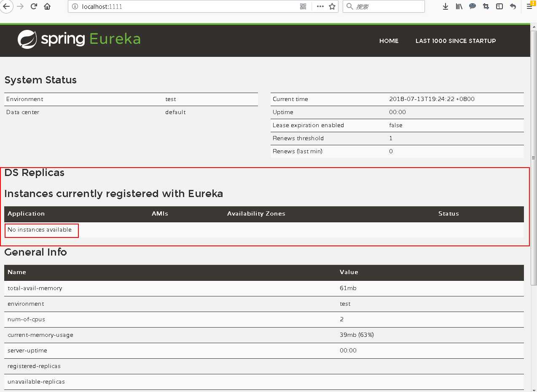Click the General Info heading
Image resolution: width=537 pixels, height=392 pixels.
coord(35,252)
